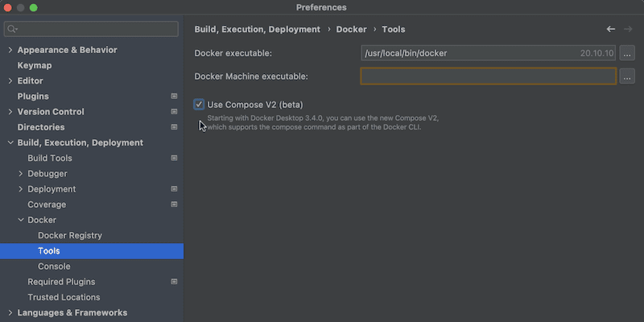Expand the Debugger node
Viewport: 644px width, 322px height.
click(21, 174)
